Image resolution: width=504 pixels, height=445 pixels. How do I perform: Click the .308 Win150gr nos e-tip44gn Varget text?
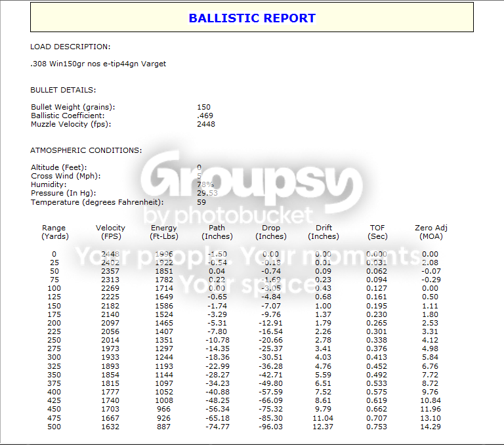[x=98, y=64]
